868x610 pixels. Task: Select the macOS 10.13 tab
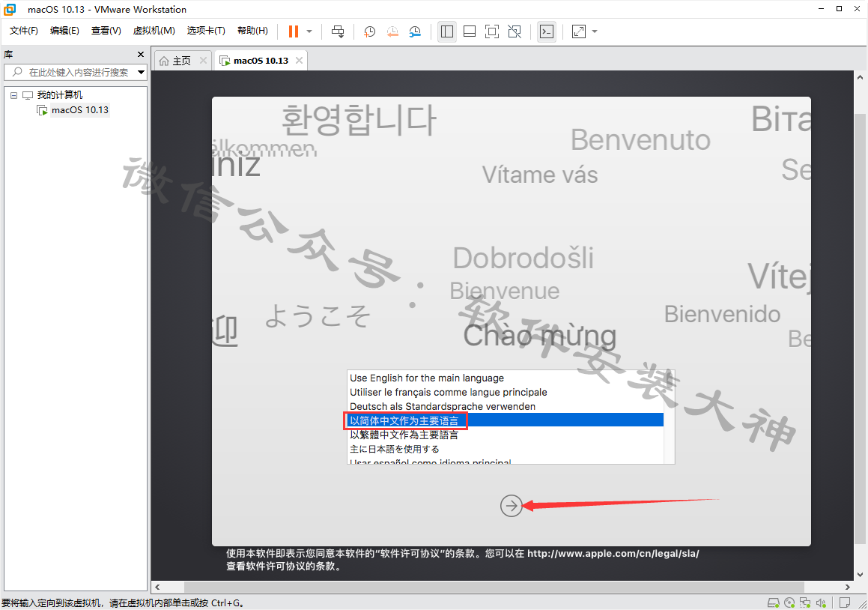click(261, 61)
